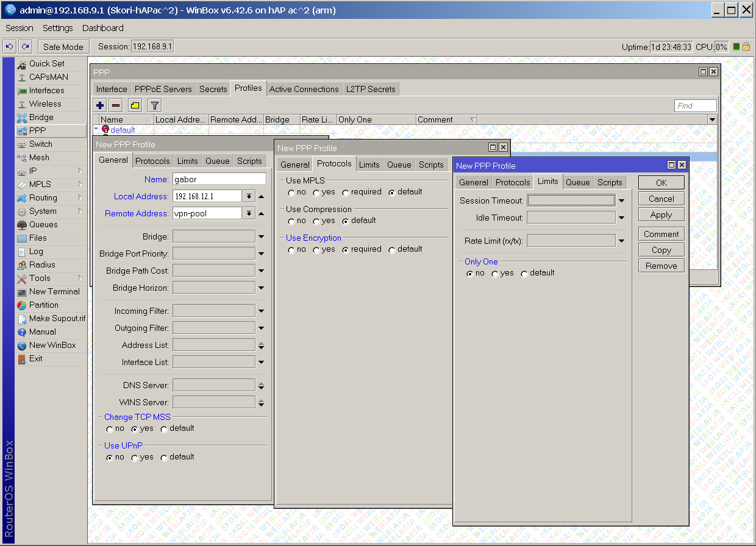Set Use UPnP to default
The image size is (756, 546).
(164, 458)
